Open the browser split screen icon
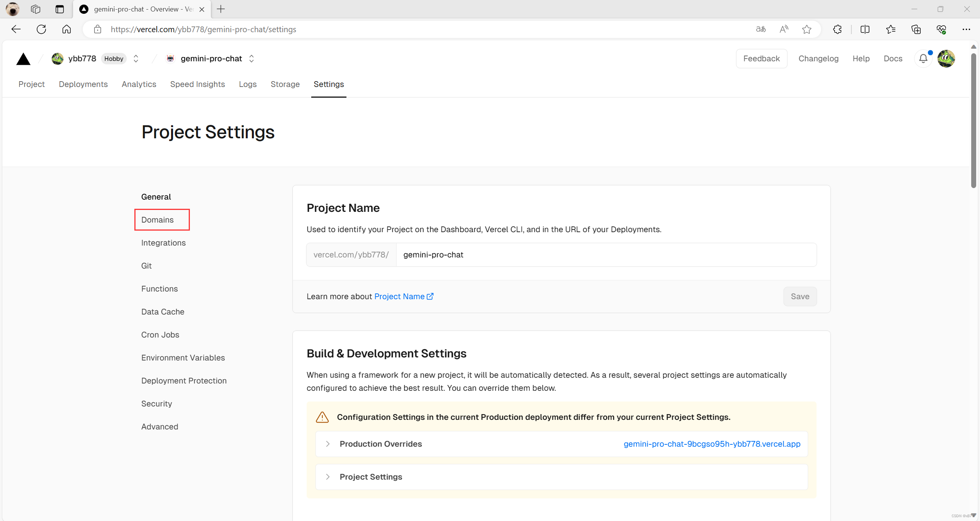The height and width of the screenshot is (521, 980). [865, 29]
